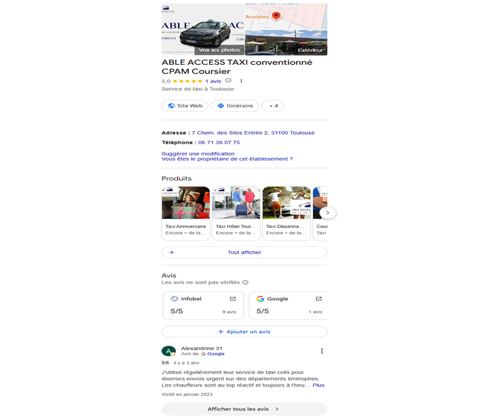The width and height of the screenshot is (504, 420).
Task: Open three-dot menu on Alexandrine's review
Action: coord(322,351)
